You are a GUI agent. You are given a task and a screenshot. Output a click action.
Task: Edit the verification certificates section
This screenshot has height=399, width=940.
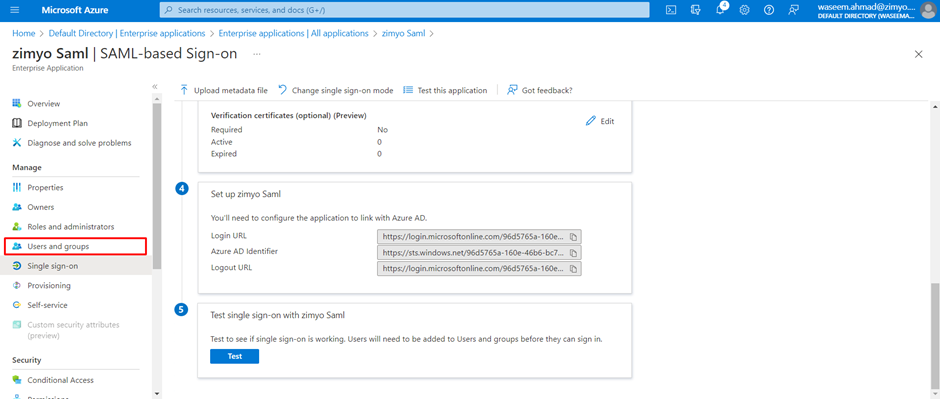[600, 121]
